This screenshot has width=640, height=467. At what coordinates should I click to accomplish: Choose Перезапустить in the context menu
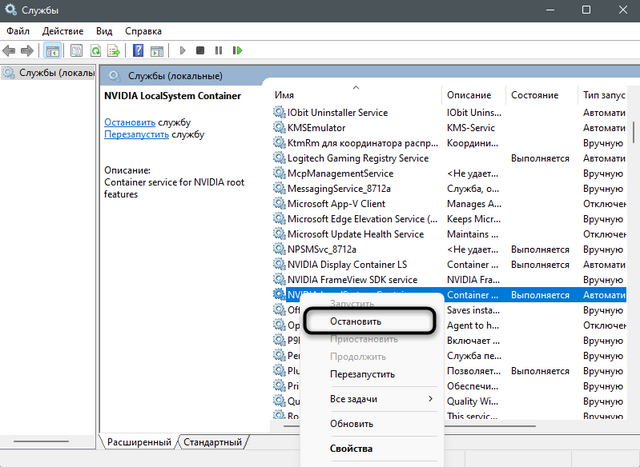tap(362, 374)
